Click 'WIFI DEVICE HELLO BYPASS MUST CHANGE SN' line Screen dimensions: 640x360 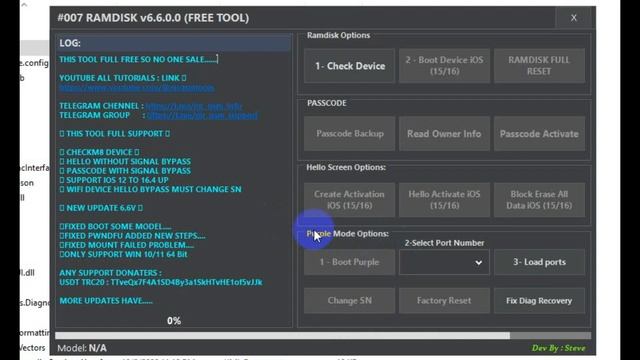(x=150, y=189)
